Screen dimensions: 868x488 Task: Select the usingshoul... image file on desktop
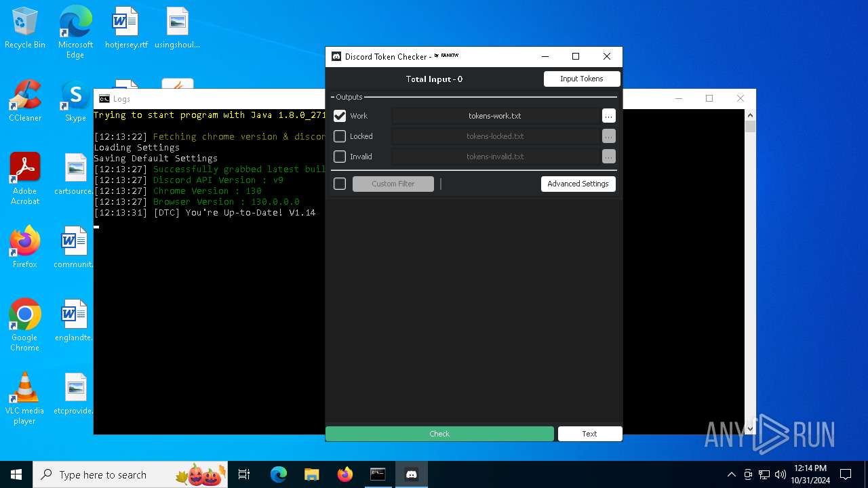tap(177, 28)
